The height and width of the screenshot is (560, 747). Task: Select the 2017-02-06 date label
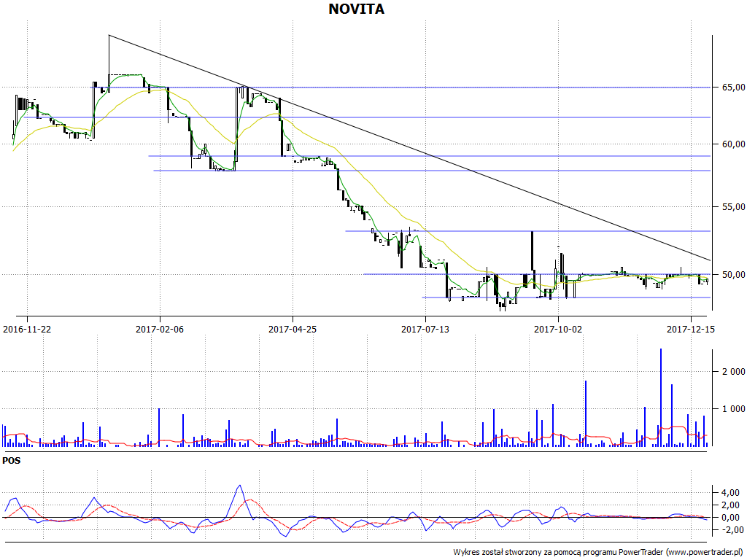pyautogui.click(x=160, y=329)
